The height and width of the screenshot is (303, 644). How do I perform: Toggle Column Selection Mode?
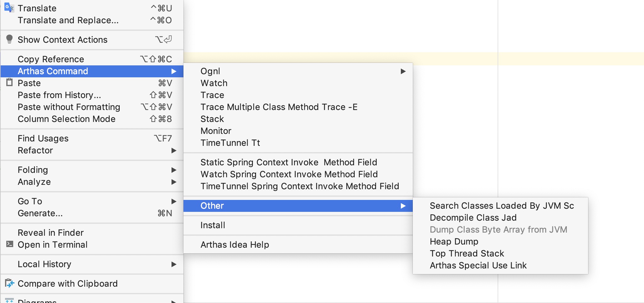tap(92, 119)
